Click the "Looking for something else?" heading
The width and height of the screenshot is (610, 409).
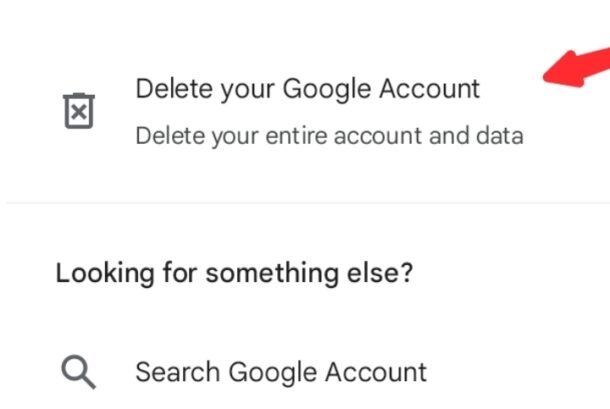tap(234, 272)
